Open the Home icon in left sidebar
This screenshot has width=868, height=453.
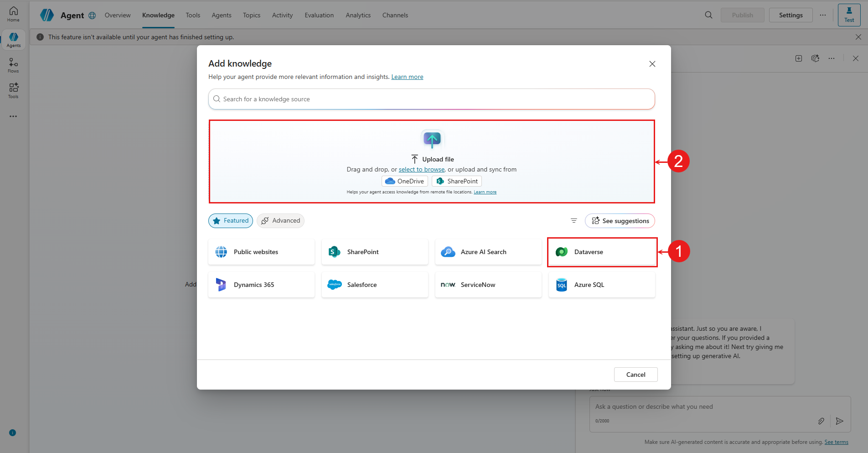(x=13, y=14)
